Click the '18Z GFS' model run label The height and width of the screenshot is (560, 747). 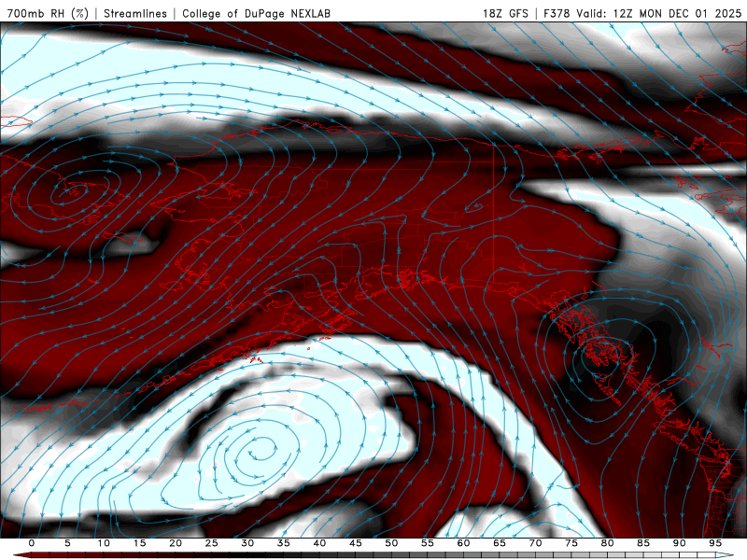click(x=505, y=13)
